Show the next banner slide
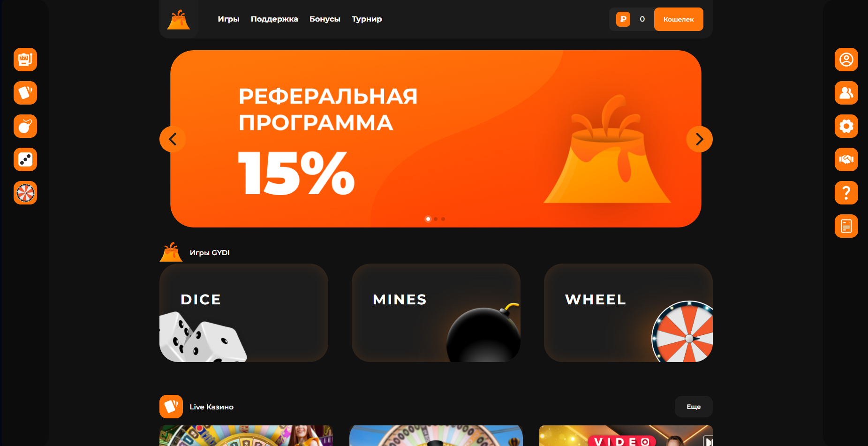 [x=699, y=139]
